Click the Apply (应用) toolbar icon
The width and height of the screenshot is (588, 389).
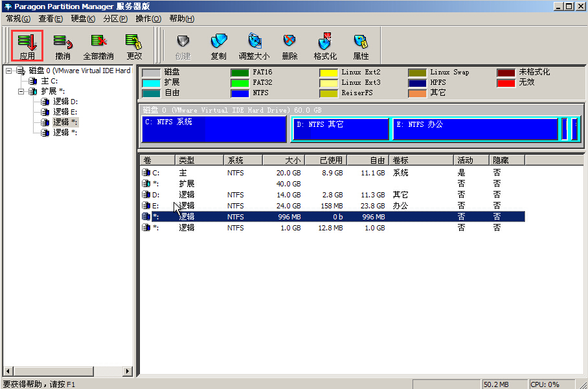coord(27,42)
